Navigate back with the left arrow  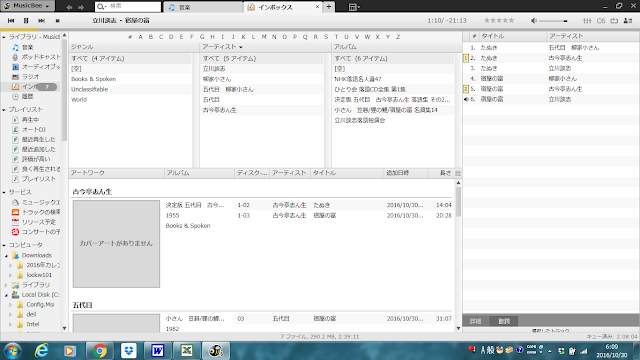pyautogui.click(x=69, y=7)
